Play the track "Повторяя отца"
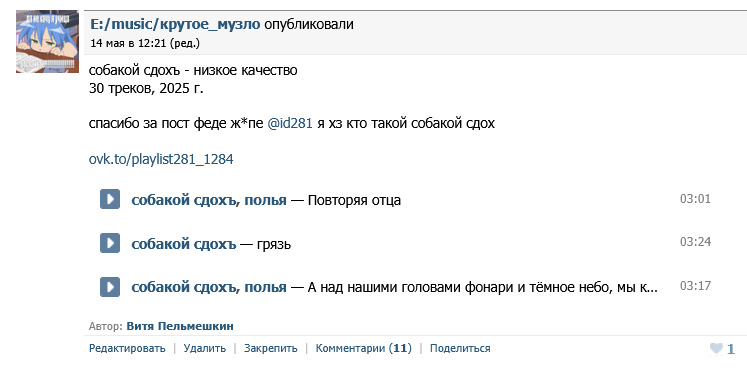 click(110, 199)
